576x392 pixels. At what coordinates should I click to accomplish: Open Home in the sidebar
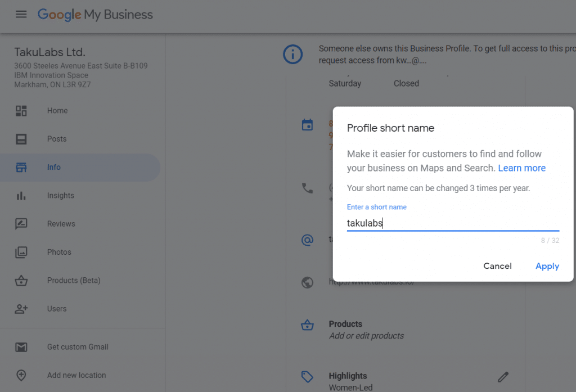pos(57,111)
